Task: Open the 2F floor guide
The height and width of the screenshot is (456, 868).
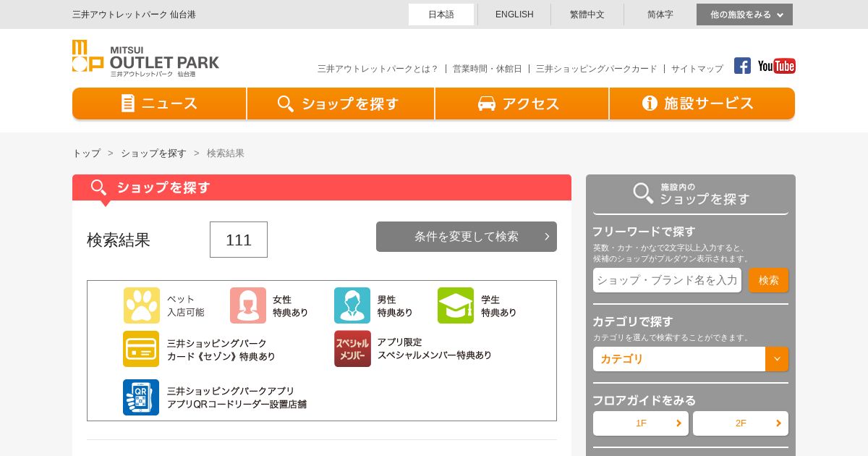Action: (741, 423)
